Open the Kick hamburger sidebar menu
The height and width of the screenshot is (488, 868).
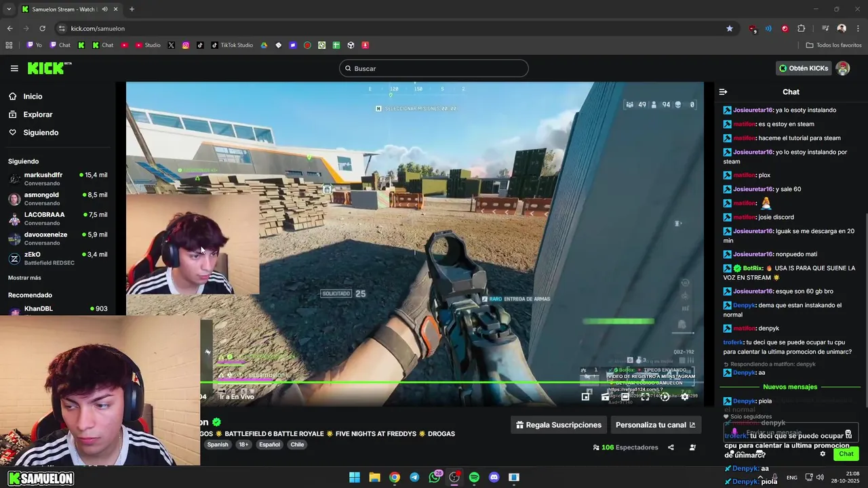(x=14, y=68)
